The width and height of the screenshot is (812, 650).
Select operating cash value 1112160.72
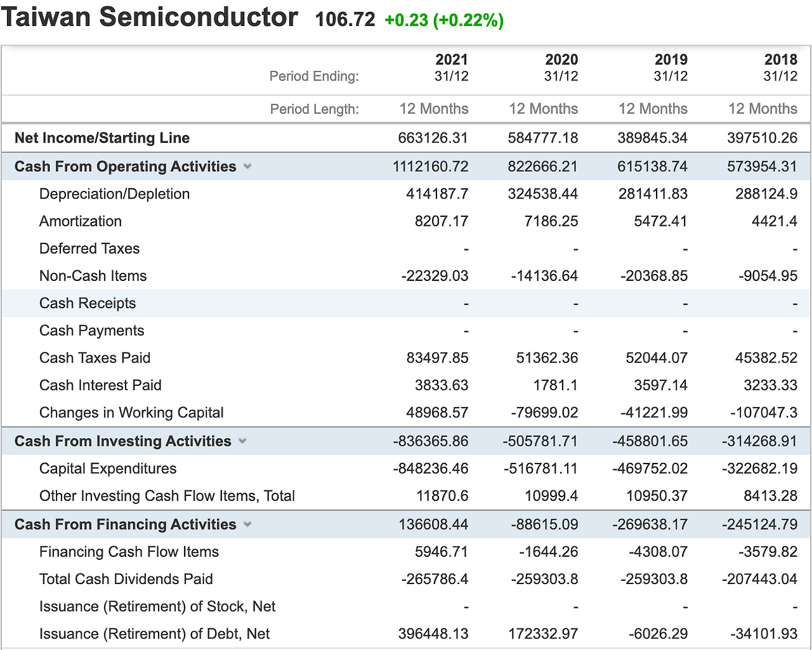point(431,167)
